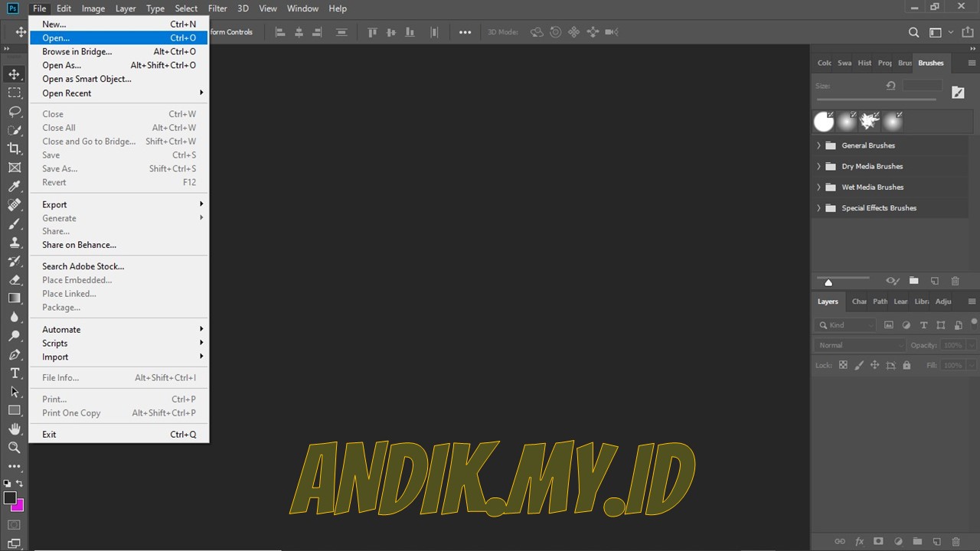Image resolution: width=980 pixels, height=551 pixels.
Task: Select the Gradient tool
Action: pos(14,298)
